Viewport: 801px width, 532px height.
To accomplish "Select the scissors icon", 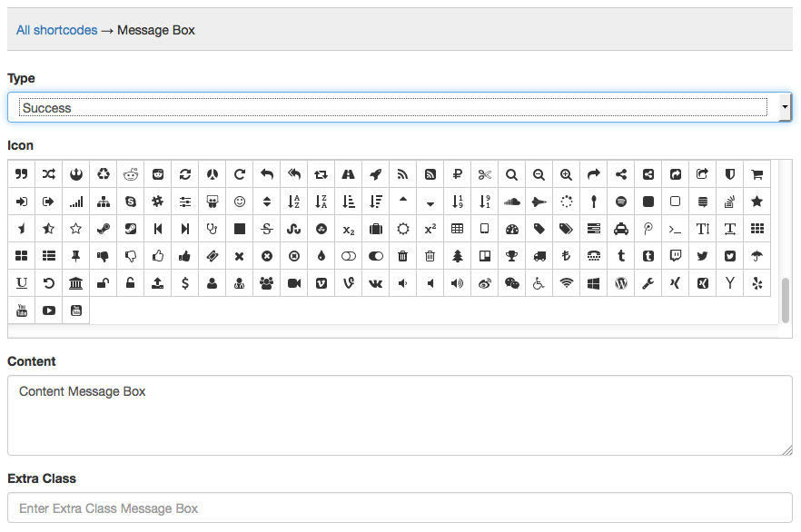I will pos(485,174).
